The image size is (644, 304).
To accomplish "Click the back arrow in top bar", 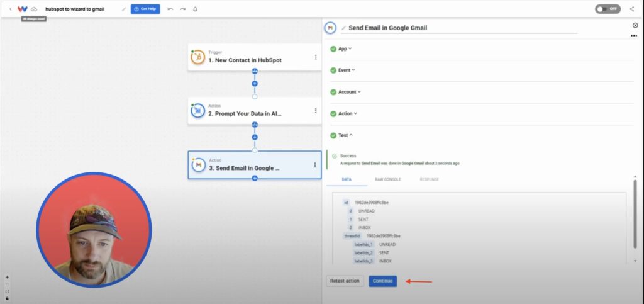I will tap(10, 9).
